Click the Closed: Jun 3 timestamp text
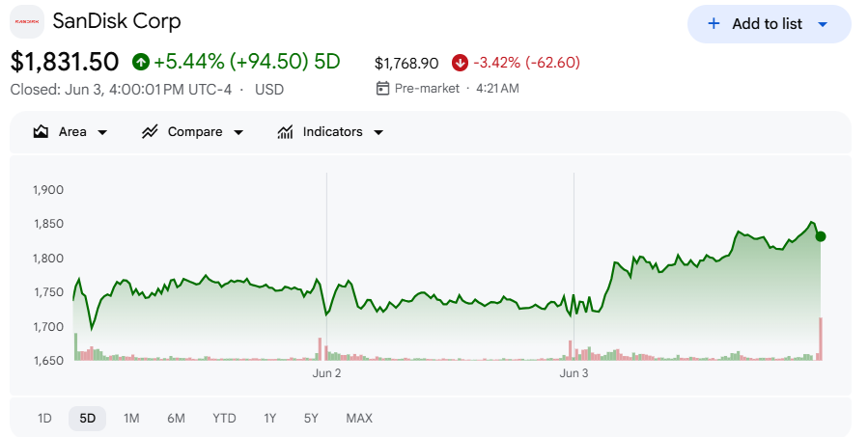This screenshot has height=437, width=868. coord(121,90)
